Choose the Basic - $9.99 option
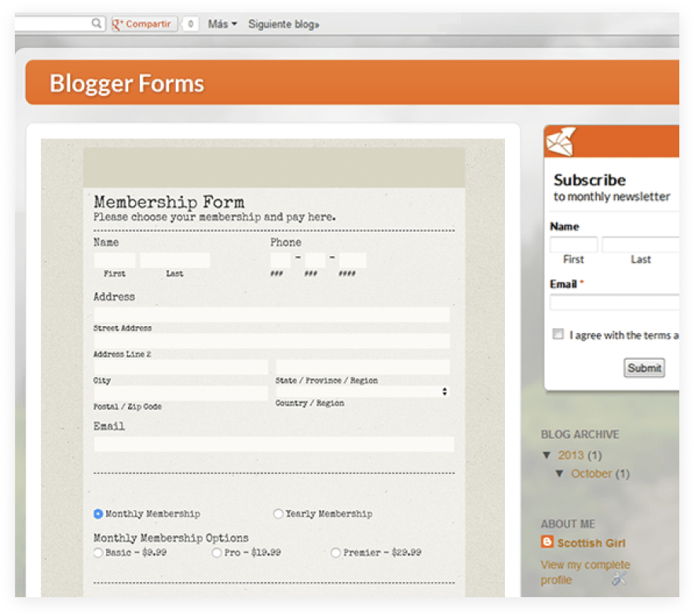This screenshot has height=616, width=695. point(98,552)
